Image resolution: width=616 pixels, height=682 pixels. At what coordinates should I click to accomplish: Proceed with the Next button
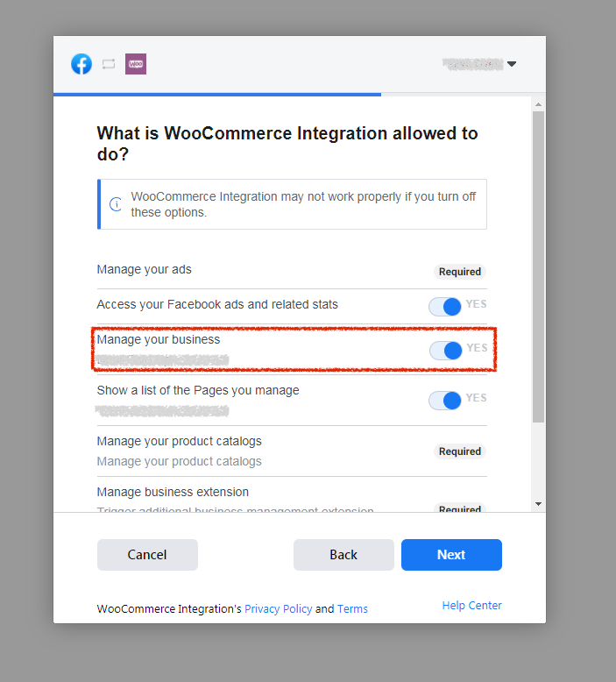451,555
